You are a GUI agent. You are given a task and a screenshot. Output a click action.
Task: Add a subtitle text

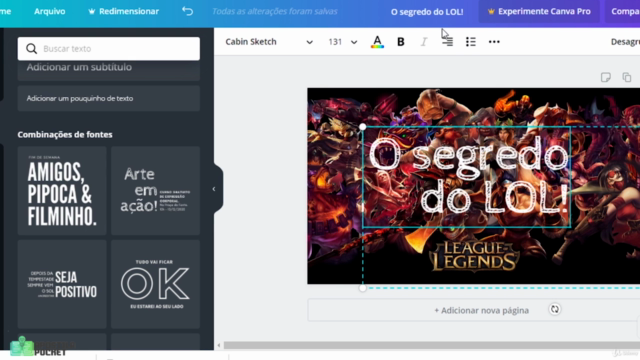click(109, 68)
